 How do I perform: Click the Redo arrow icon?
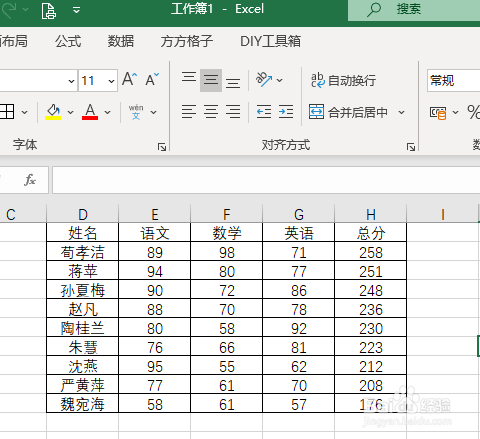tap(10, 9)
